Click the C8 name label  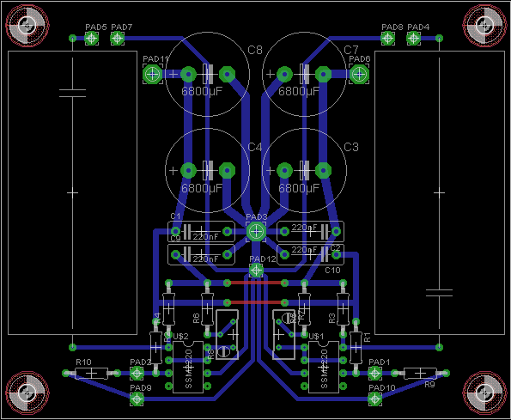pyautogui.click(x=255, y=50)
